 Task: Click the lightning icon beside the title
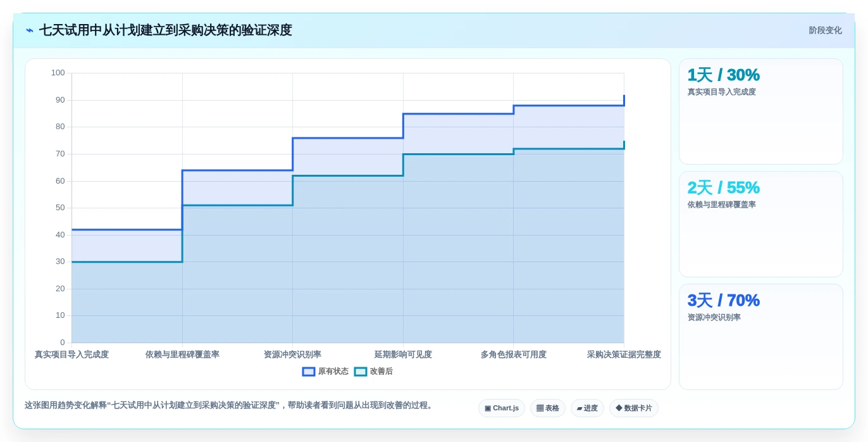[30, 30]
